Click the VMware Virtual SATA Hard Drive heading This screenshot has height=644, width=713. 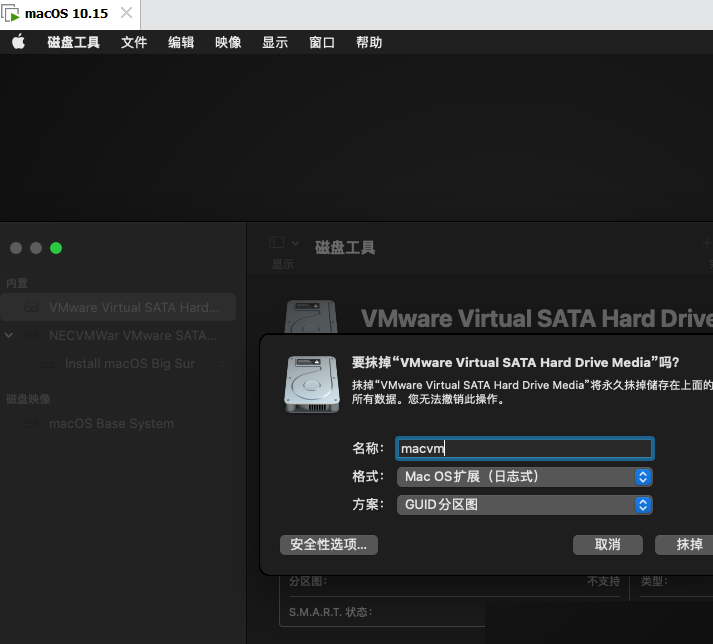[537, 318]
